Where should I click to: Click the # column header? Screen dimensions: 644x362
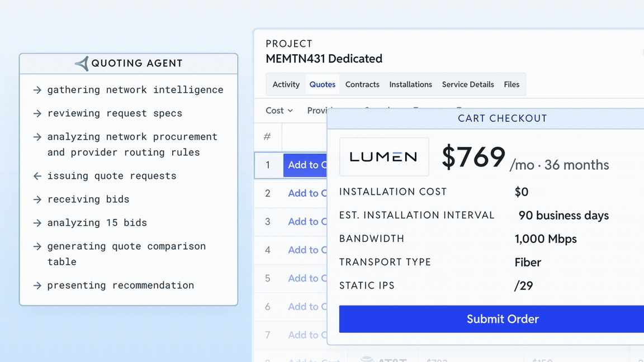point(267,137)
